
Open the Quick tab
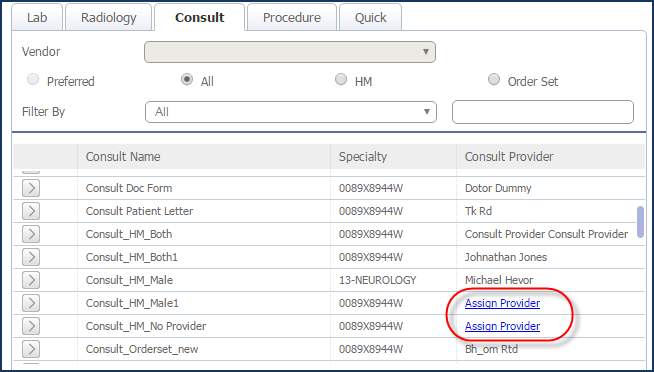pos(370,18)
